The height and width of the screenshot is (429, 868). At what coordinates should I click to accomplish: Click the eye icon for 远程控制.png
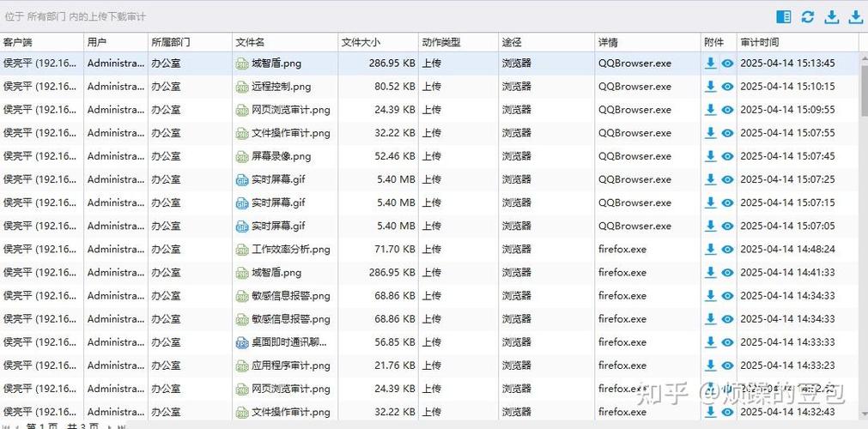point(727,87)
